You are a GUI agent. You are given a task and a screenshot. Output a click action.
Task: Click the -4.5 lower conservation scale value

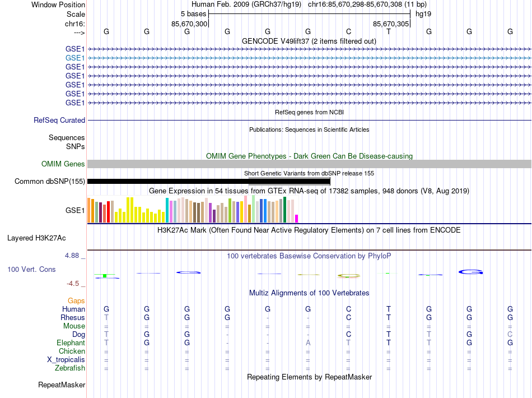pos(73,284)
